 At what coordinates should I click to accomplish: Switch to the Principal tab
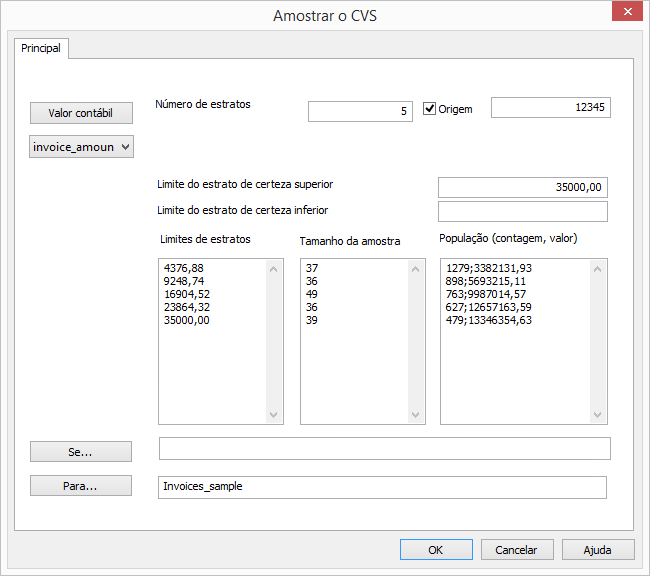[x=41, y=48]
